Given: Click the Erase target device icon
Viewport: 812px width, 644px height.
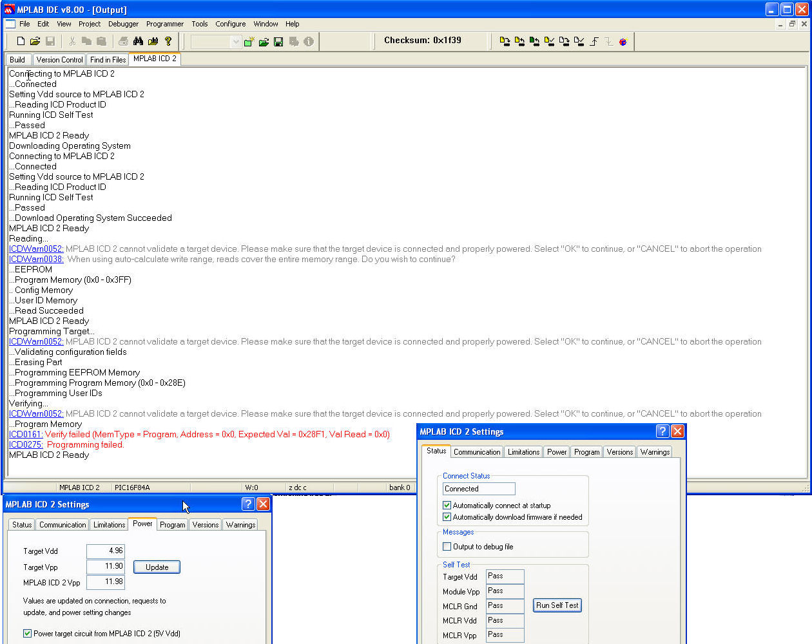Looking at the screenshot, I should [x=564, y=41].
